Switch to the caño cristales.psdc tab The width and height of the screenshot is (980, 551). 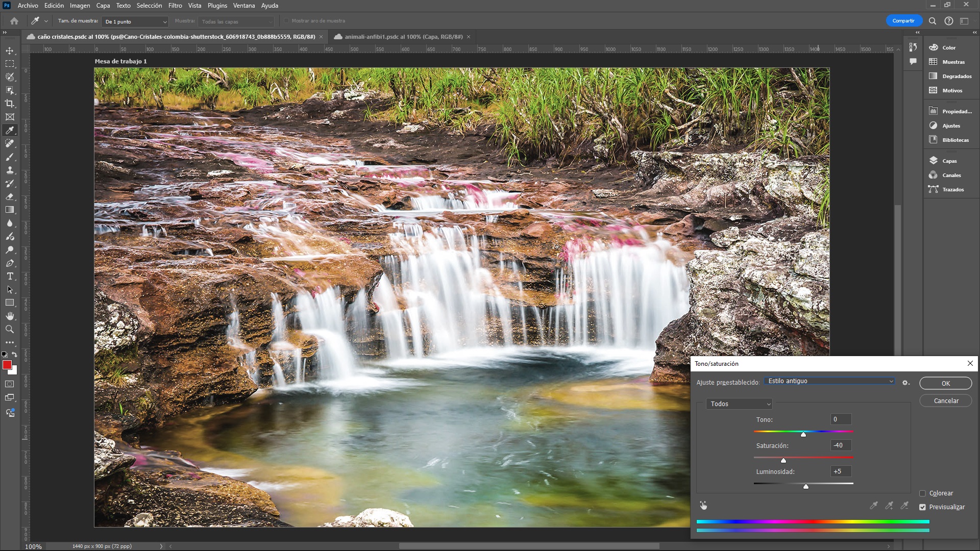click(x=176, y=37)
